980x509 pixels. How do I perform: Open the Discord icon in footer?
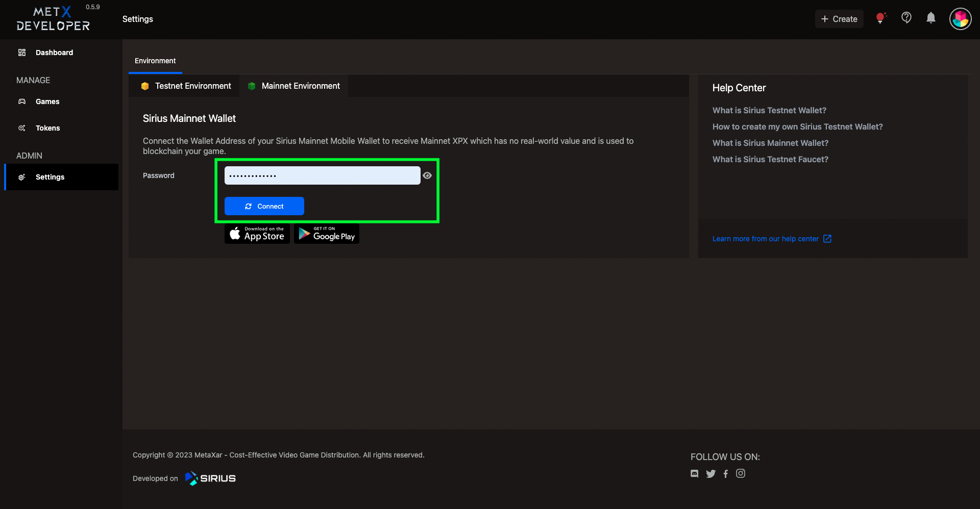pos(695,473)
